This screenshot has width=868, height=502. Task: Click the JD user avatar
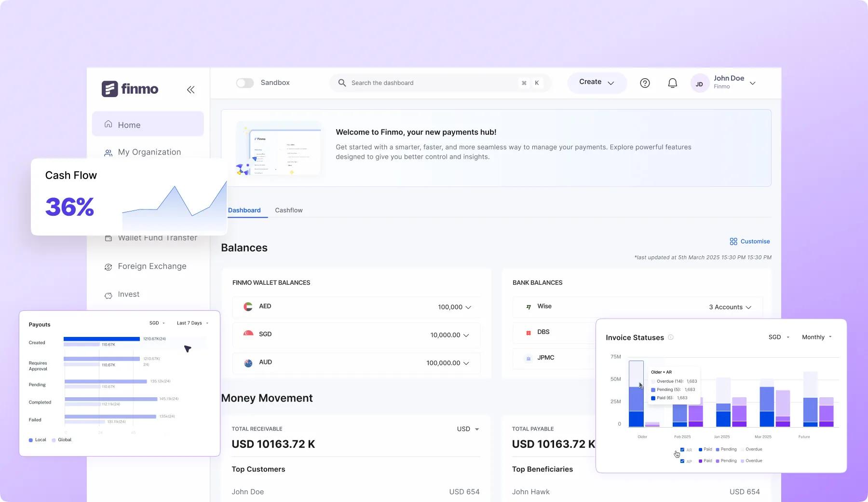click(x=699, y=84)
